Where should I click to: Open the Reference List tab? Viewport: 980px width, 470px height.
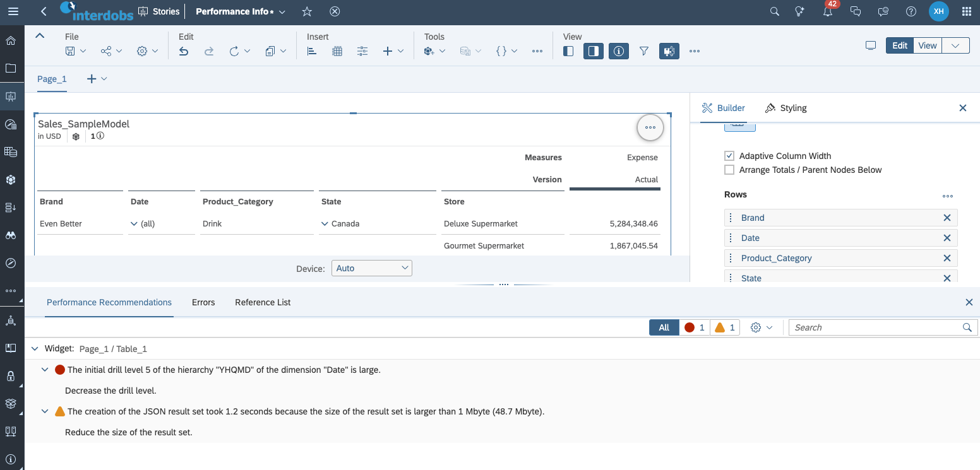tap(262, 302)
